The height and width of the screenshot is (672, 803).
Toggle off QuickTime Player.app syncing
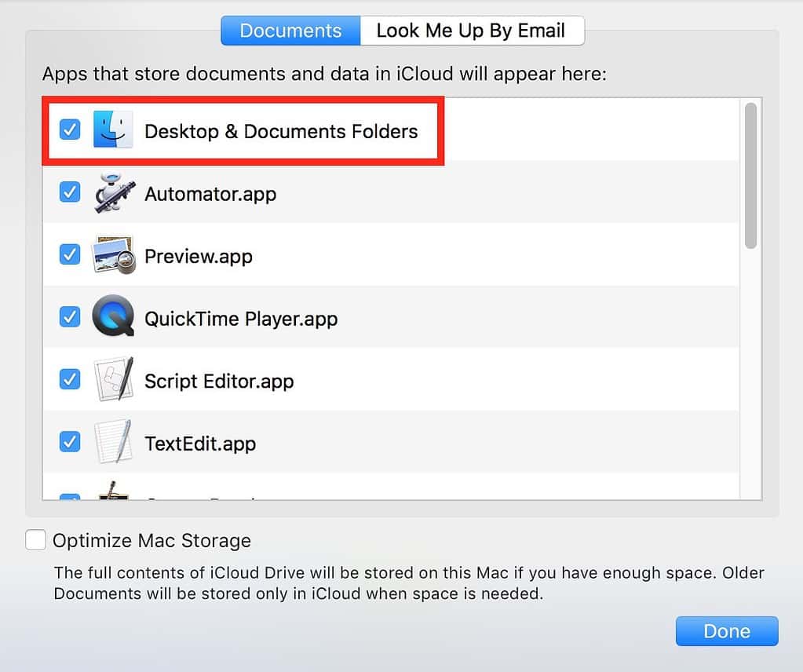tap(69, 317)
